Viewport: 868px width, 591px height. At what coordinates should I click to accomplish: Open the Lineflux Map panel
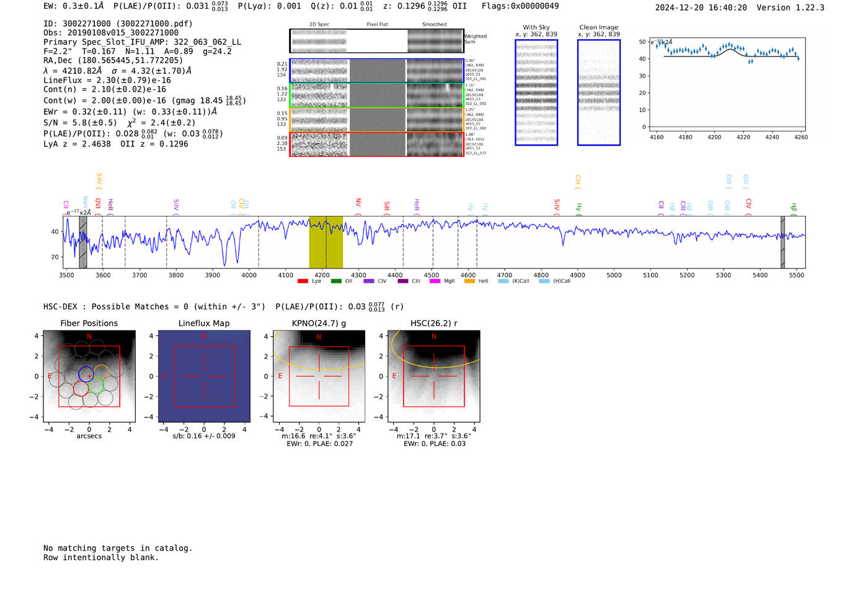pos(204,376)
